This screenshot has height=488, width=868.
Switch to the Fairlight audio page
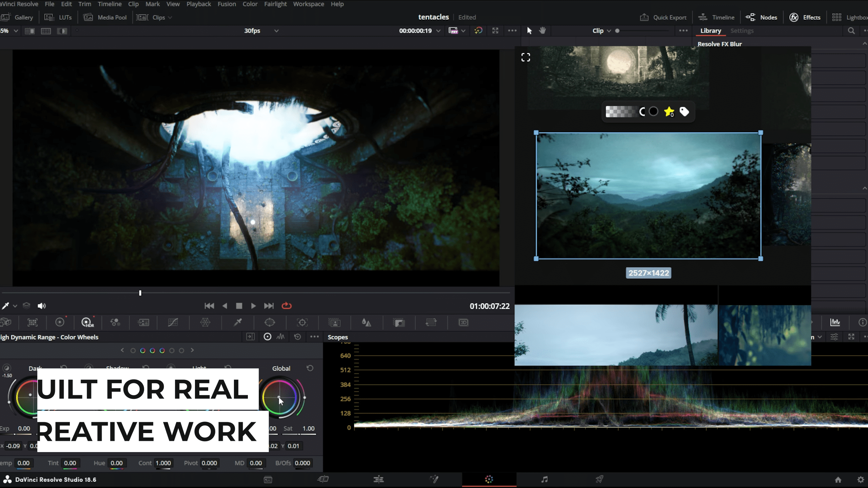[x=545, y=480]
